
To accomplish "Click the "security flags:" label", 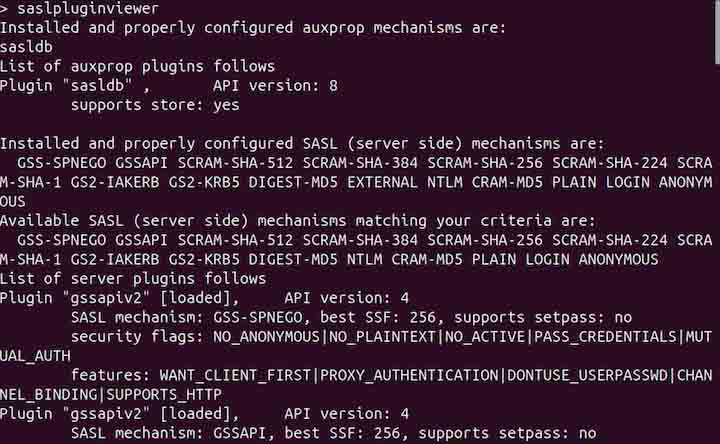I will point(133,335).
